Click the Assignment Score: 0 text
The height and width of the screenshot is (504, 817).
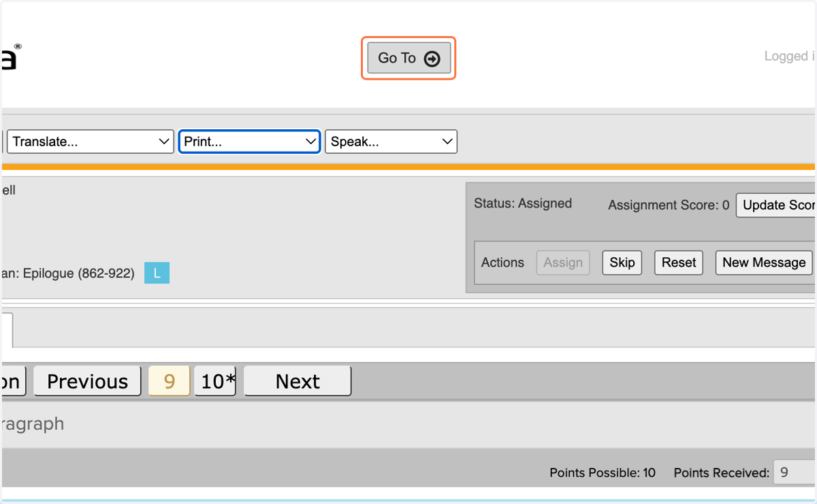[x=669, y=205]
